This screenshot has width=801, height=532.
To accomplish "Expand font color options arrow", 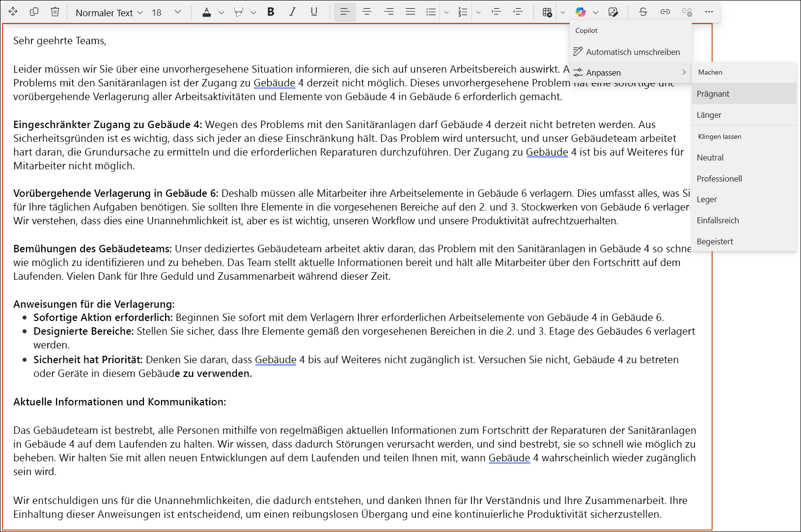I will click(221, 13).
